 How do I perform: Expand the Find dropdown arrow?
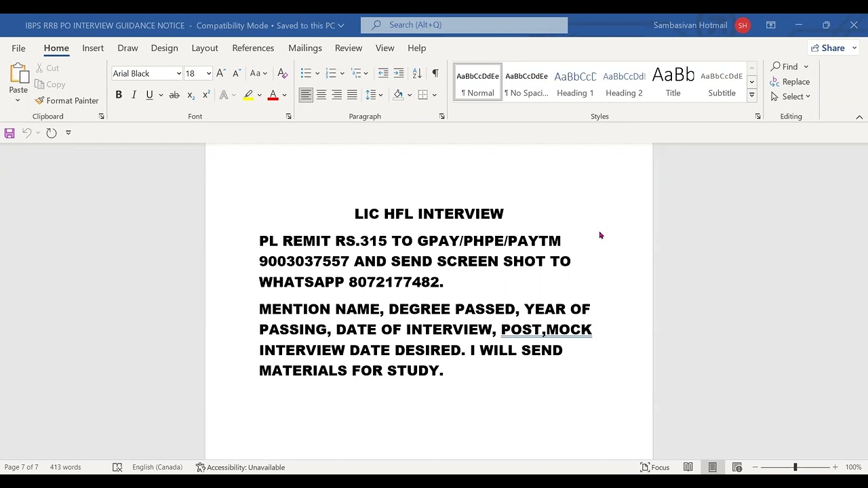(806, 66)
